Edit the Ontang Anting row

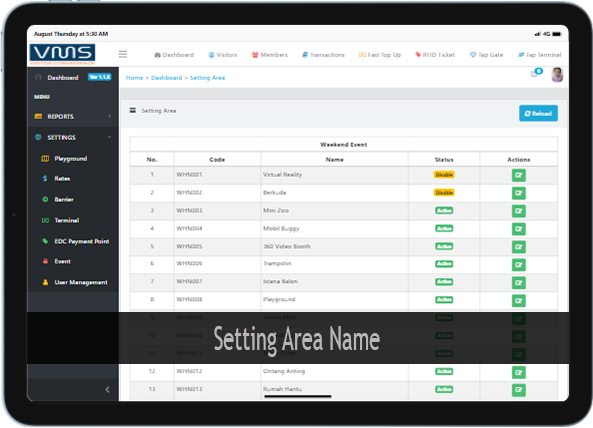[x=518, y=372]
